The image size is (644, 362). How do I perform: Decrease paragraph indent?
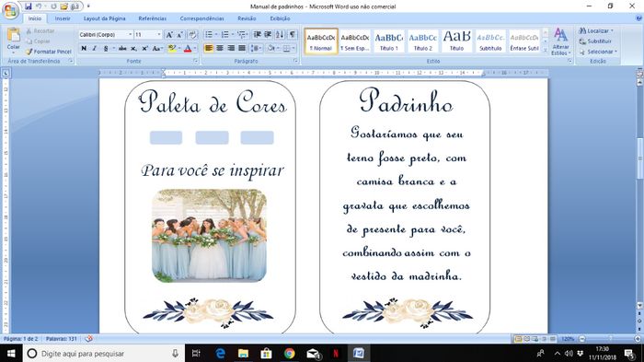point(257,35)
